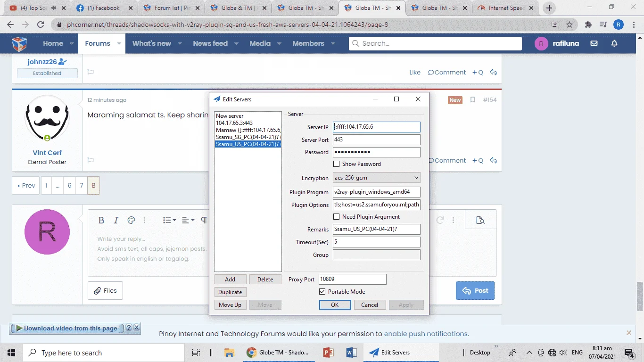Image resolution: width=644 pixels, height=362 pixels.
Task: Open the list formatting dropdown in editor
Action: pyautogui.click(x=169, y=220)
